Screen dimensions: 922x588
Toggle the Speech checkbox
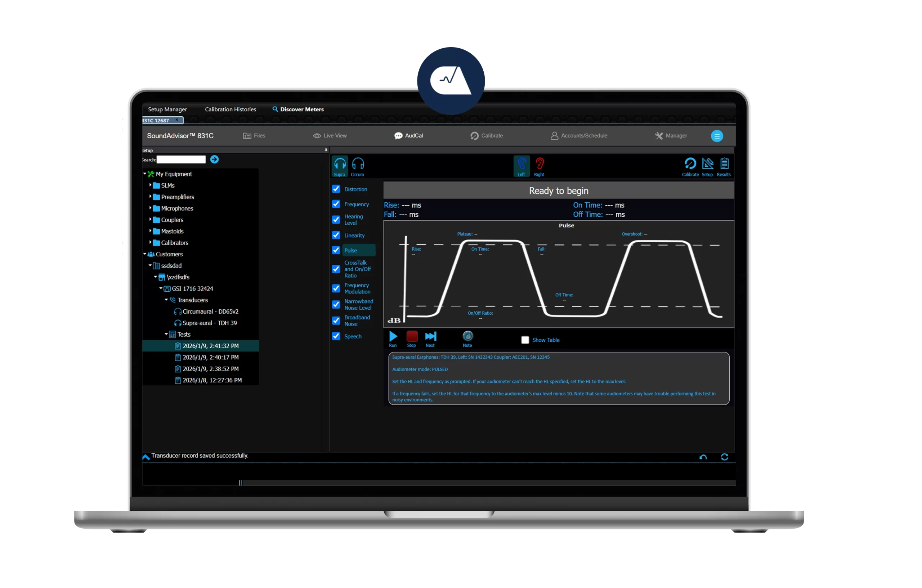336,337
